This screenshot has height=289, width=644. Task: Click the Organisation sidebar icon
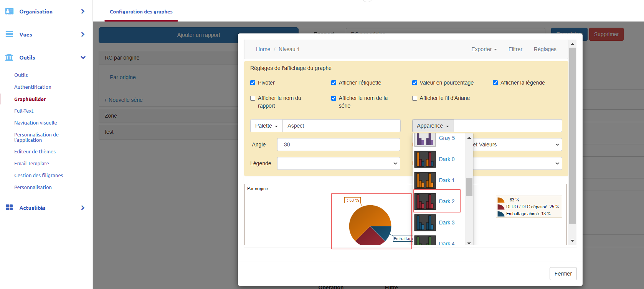click(x=9, y=12)
